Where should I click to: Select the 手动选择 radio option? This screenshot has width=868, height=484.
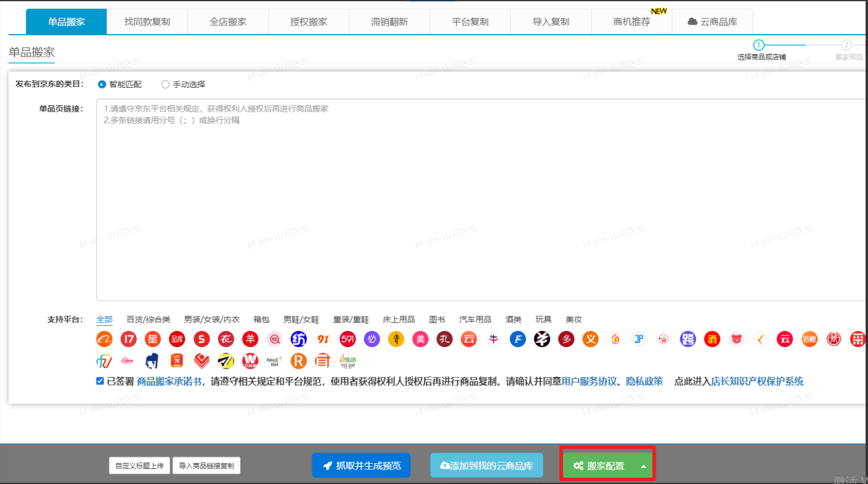click(165, 84)
